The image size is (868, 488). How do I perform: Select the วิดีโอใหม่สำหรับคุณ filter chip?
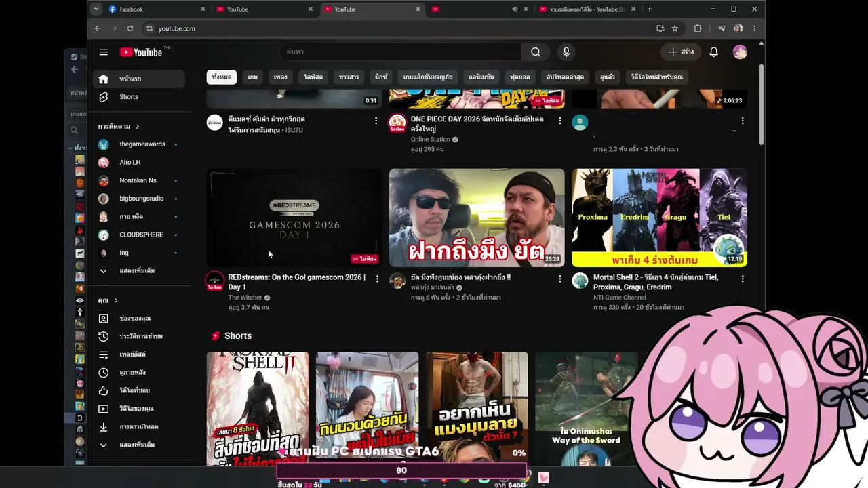point(657,77)
